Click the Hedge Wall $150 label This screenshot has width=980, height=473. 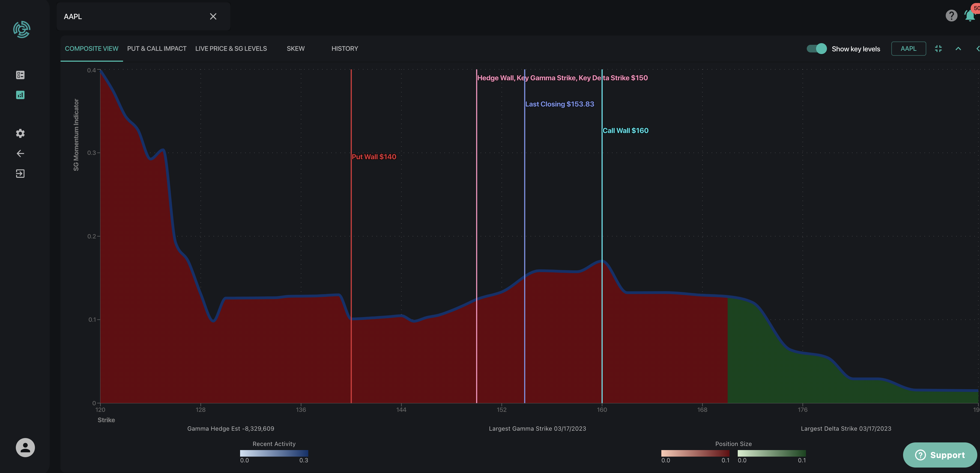tap(562, 78)
